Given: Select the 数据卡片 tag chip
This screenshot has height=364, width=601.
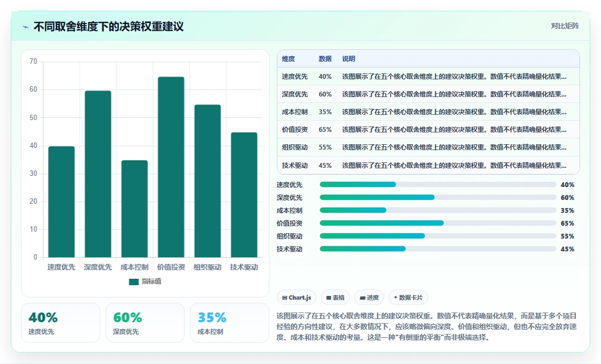Looking at the screenshot, I should tap(408, 298).
